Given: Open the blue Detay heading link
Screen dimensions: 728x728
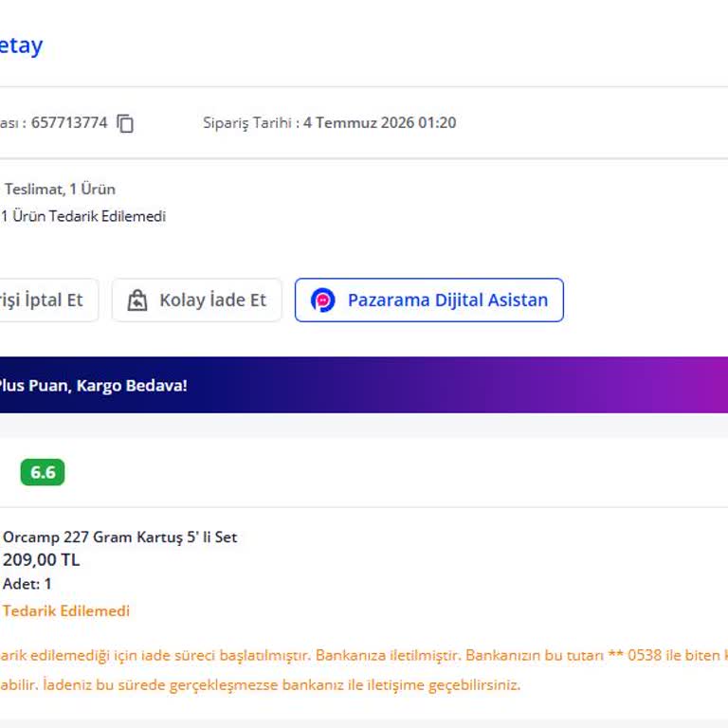Looking at the screenshot, I should [x=22, y=45].
